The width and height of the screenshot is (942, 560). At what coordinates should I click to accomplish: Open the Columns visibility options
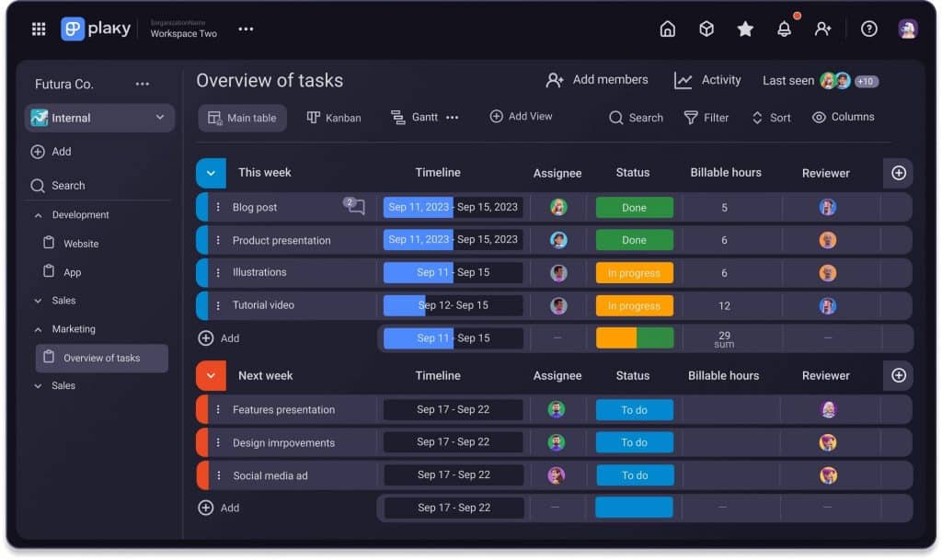click(x=843, y=117)
